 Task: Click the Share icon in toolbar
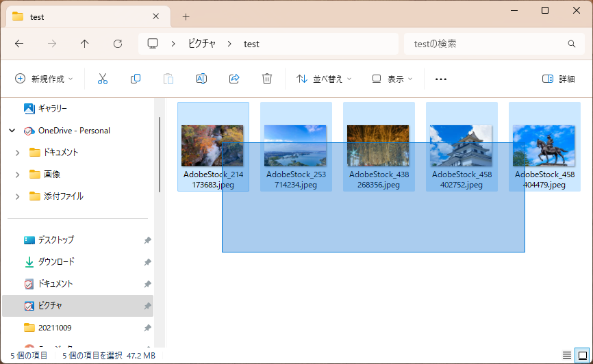tap(234, 79)
